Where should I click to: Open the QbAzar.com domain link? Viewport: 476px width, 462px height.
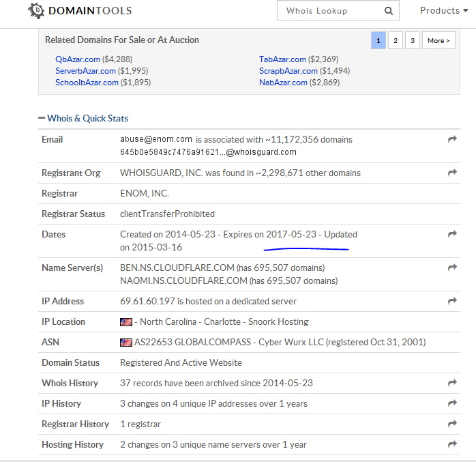(78, 59)
